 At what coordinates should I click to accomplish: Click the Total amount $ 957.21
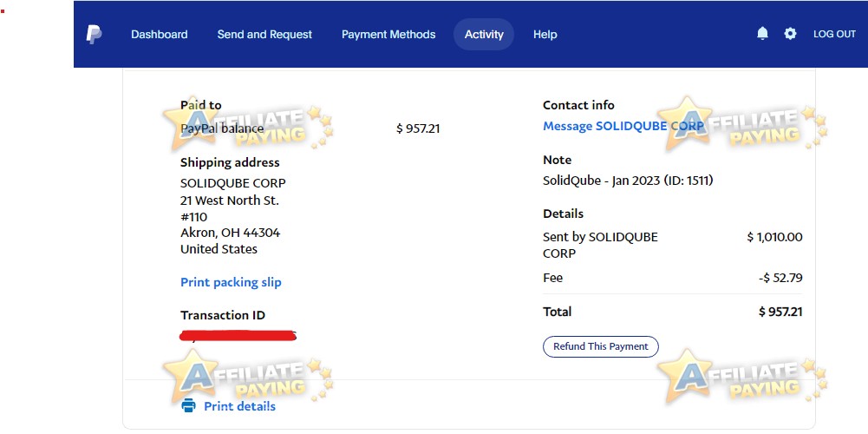click(780, 312)
